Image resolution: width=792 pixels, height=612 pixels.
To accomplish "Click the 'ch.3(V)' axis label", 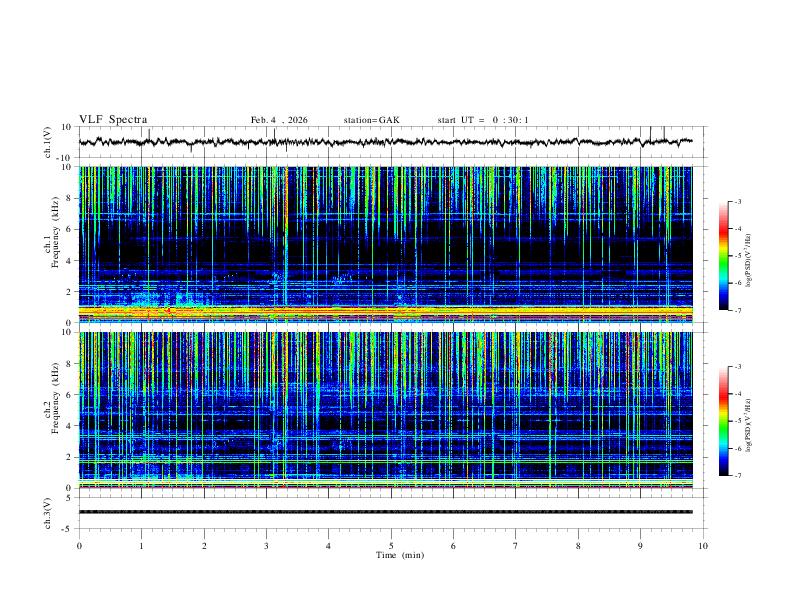I will (48, 513).
